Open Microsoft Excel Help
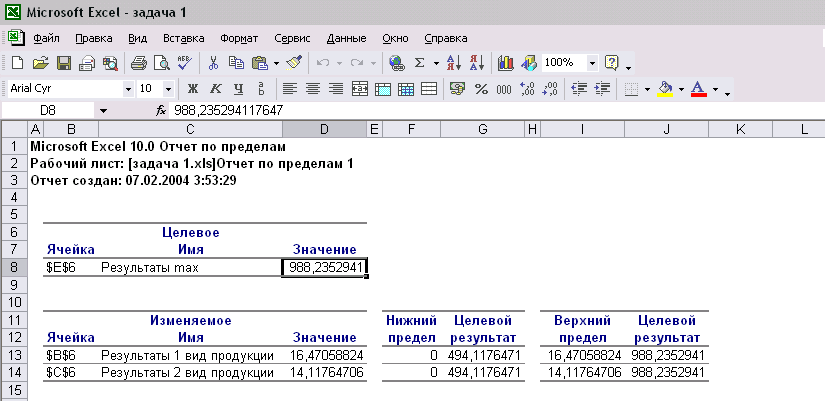The height and width of the screenshot is (401, 825). (611, 64)
